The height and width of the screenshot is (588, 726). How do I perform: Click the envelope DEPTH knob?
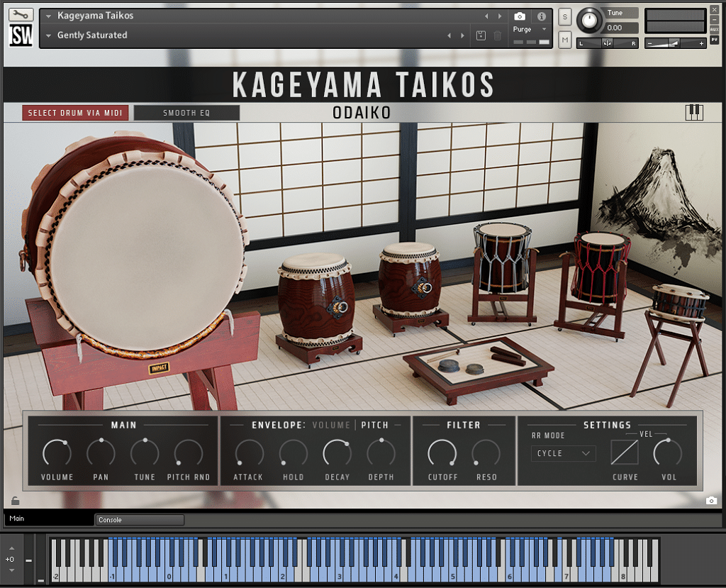381,453
